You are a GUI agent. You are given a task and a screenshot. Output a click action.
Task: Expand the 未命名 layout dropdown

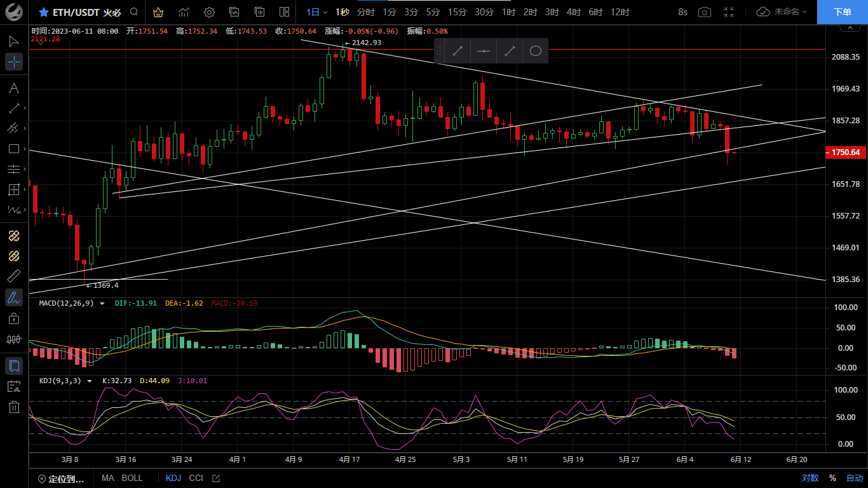click(782, 12)
